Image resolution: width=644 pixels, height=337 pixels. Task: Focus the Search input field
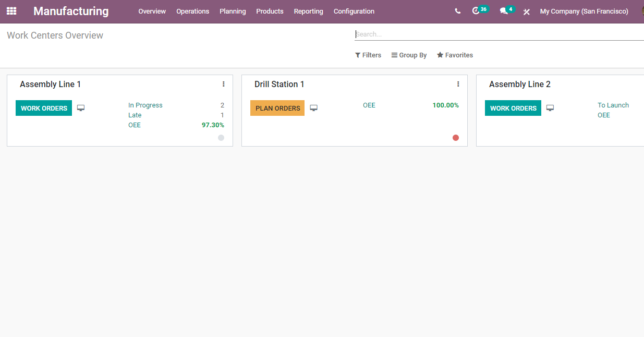click(499, 34)
